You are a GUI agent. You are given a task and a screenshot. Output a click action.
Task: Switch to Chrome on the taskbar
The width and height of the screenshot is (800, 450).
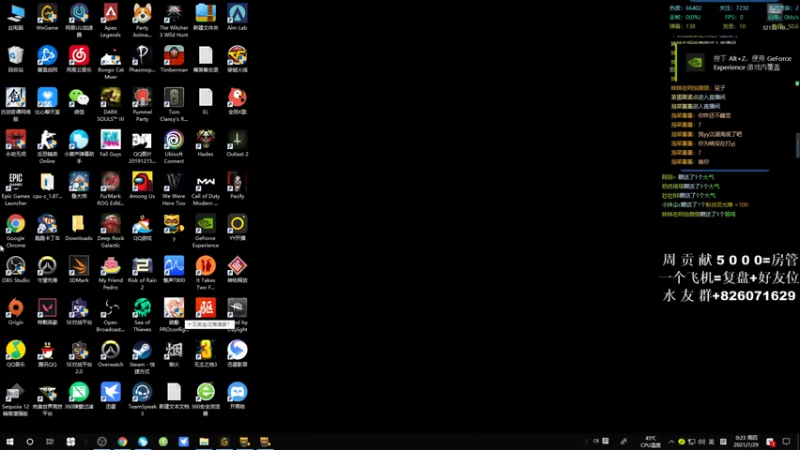[x=122, y=441]
